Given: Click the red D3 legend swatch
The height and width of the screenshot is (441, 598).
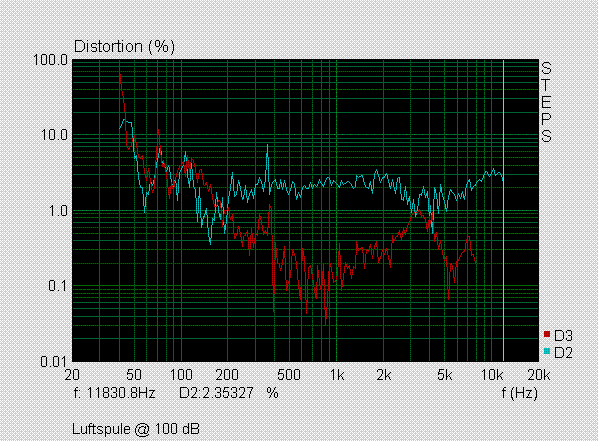Looking at the screenshot, I should (x=547, y=335).
